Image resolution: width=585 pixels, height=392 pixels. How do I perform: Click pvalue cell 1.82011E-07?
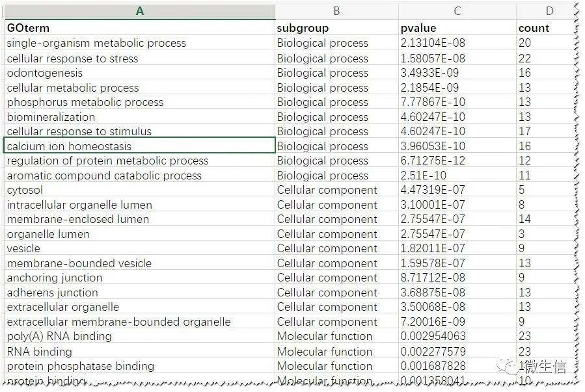point(457,248)
